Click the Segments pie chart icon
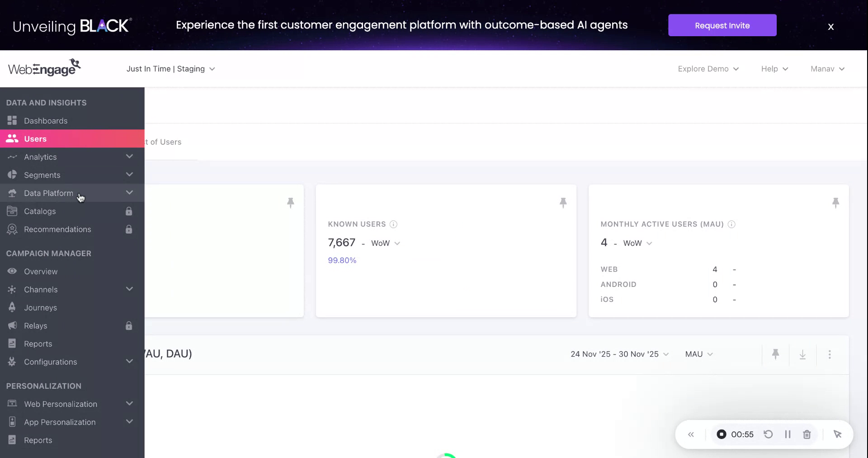 [12, 175]
